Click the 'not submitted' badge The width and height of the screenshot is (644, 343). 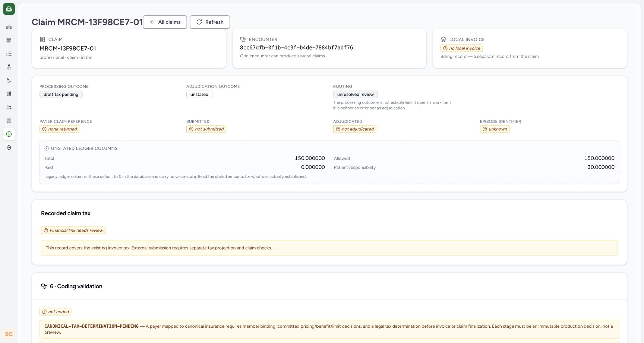coord(206,129)
